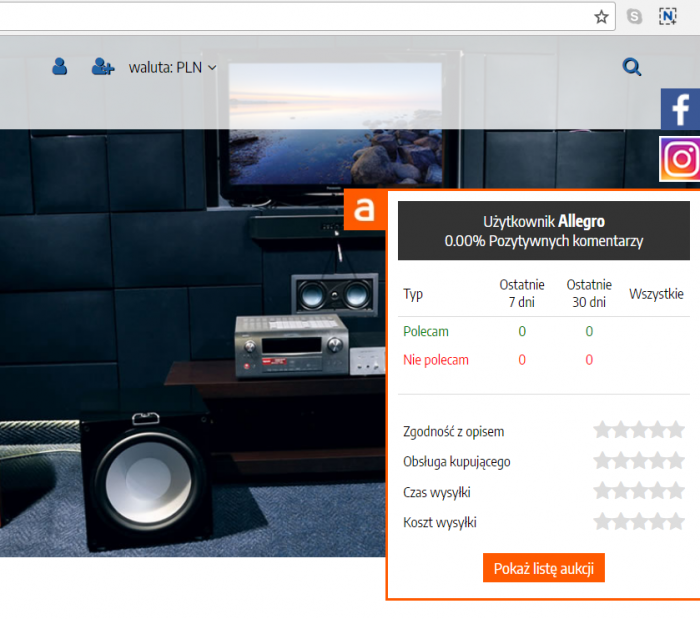The image size is (700, 619).
Task: Click the Typ column header
Action: (413, 294)
